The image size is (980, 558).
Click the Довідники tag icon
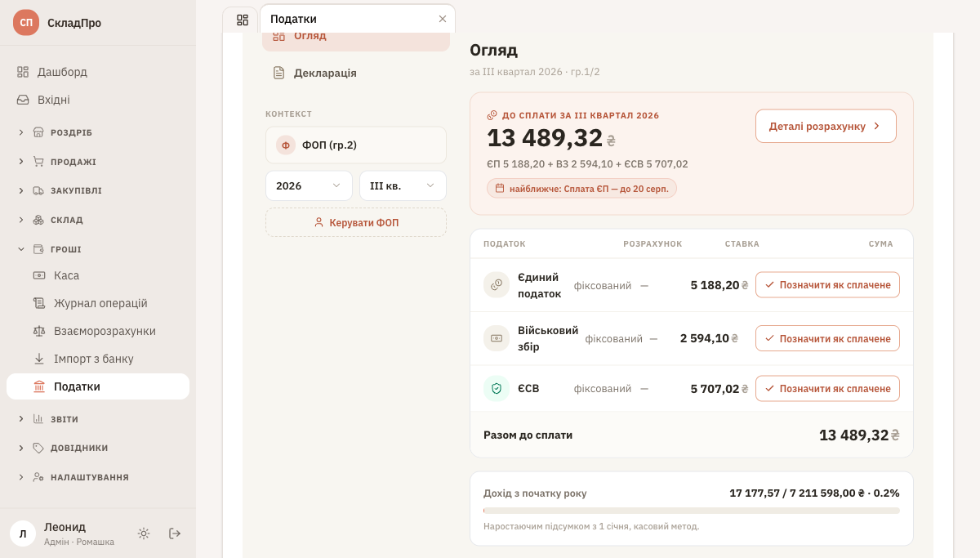coord(38,448)
